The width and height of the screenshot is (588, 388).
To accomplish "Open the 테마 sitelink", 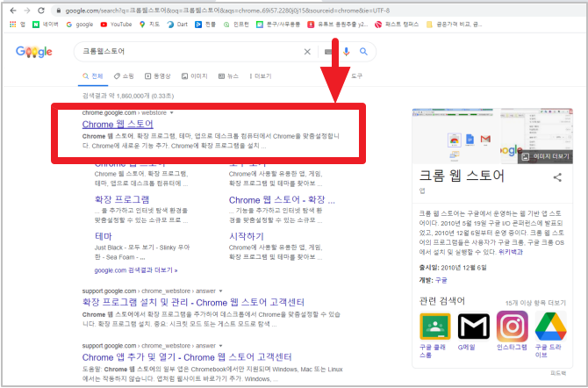I will click(104, 236).
